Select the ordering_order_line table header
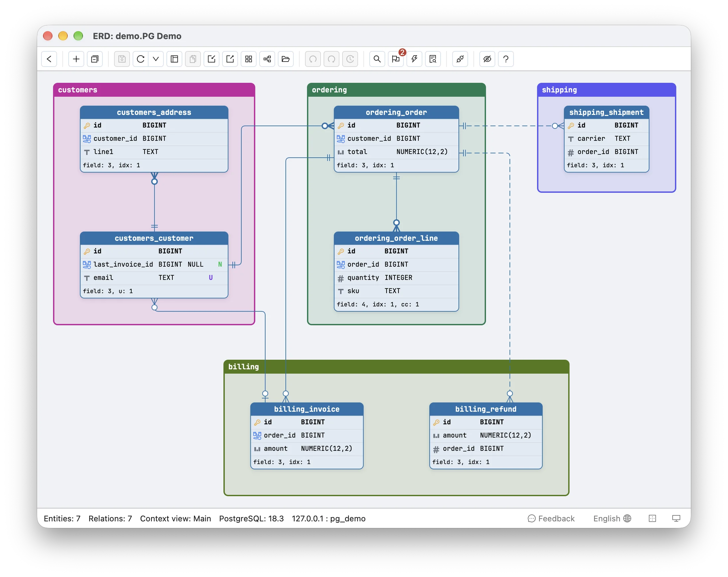The image size is (728, 577). pyautogui.click(x=396, y=238)
